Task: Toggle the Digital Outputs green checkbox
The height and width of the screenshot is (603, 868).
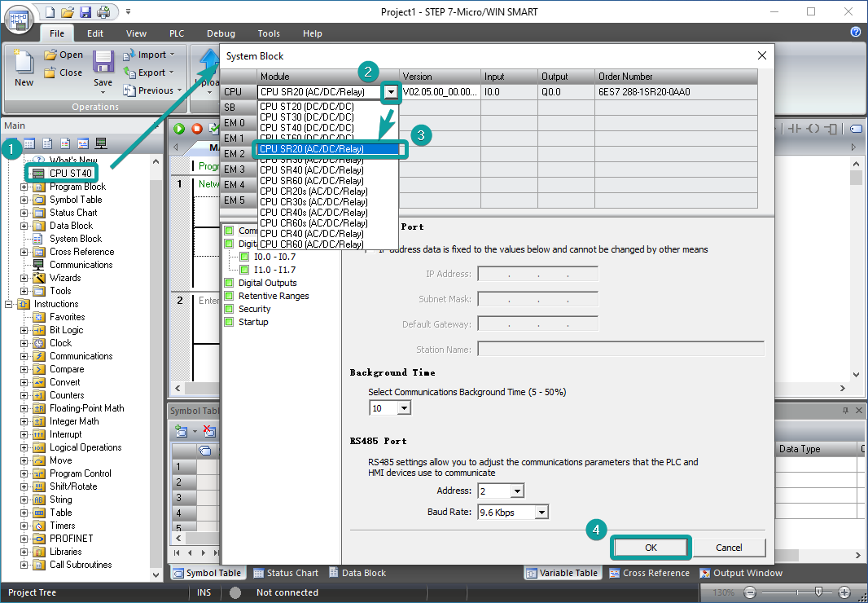Action: coord(229,283)
